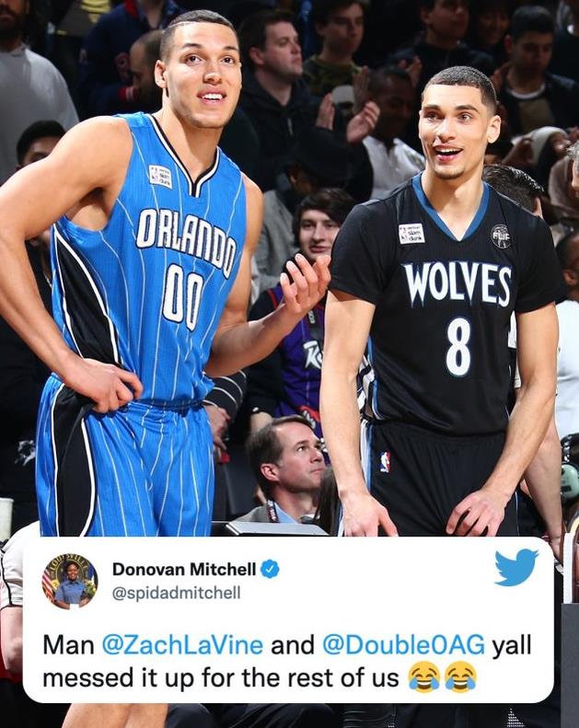Open the @ZachLaVine mention link
Viewport: 579px width, 728px height.
(x=182, y=646)
